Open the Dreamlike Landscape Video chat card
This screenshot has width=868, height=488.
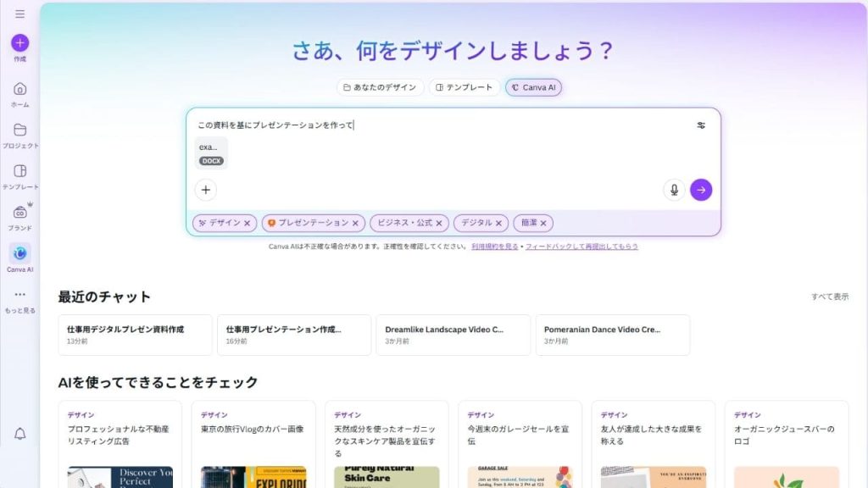pos(453,335)
